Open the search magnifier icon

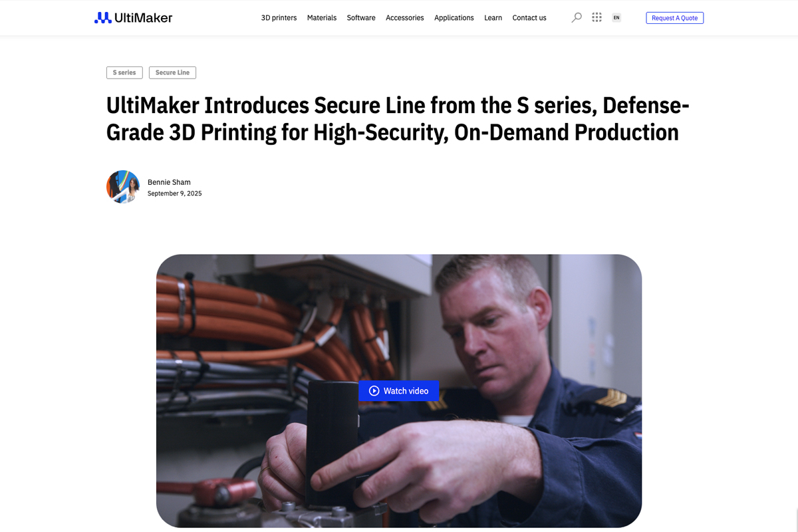[577, 18]
